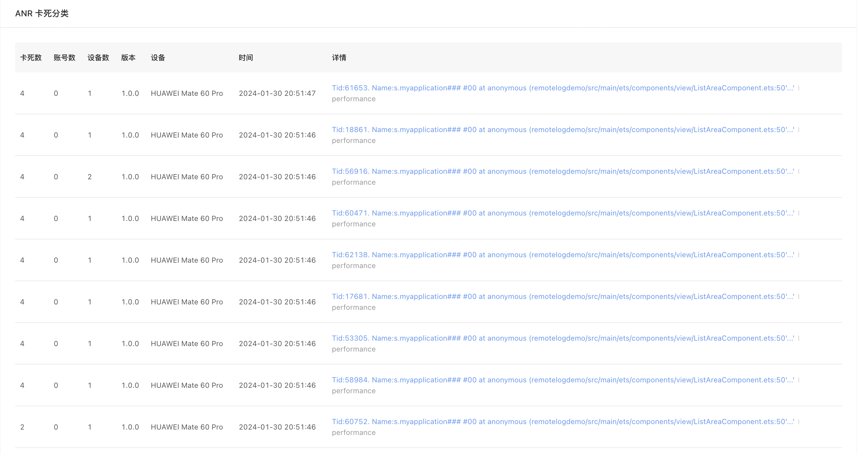Click performance label under Tid:60471
868x454 pixels.
(x=354, y=224)
